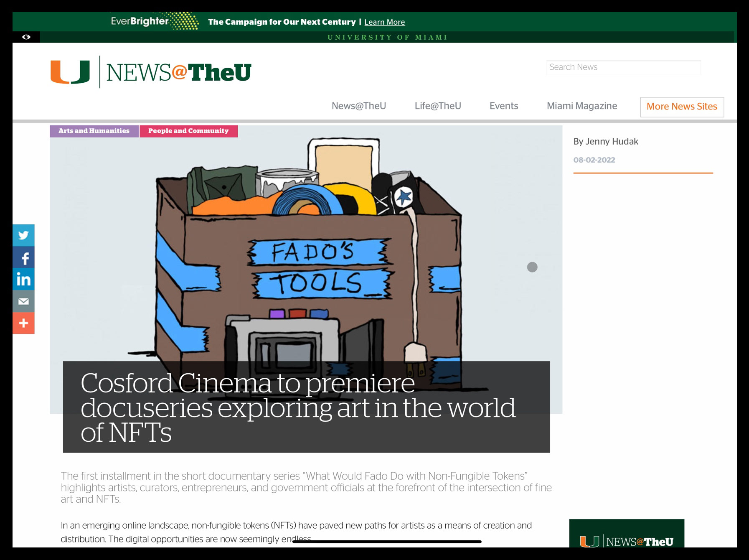The image size is (749, 560).
Task: Share the article on Twitter
Action: [23, 235]
